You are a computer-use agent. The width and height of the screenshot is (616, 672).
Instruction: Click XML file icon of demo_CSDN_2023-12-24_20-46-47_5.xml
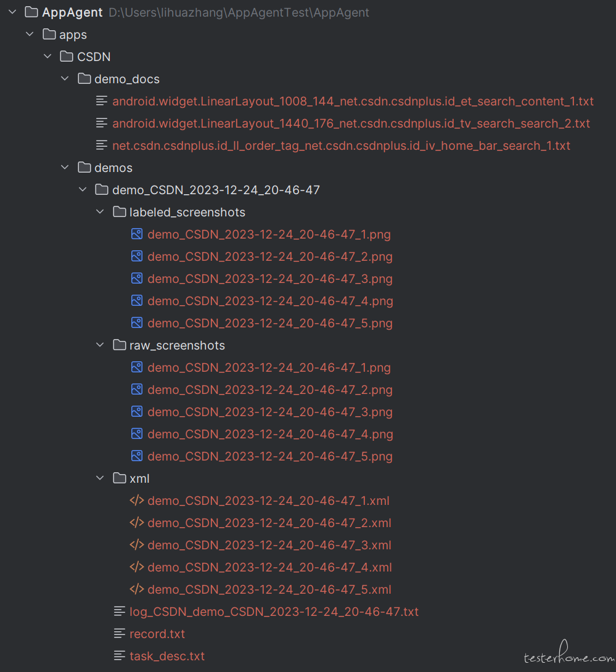(137, 589)
